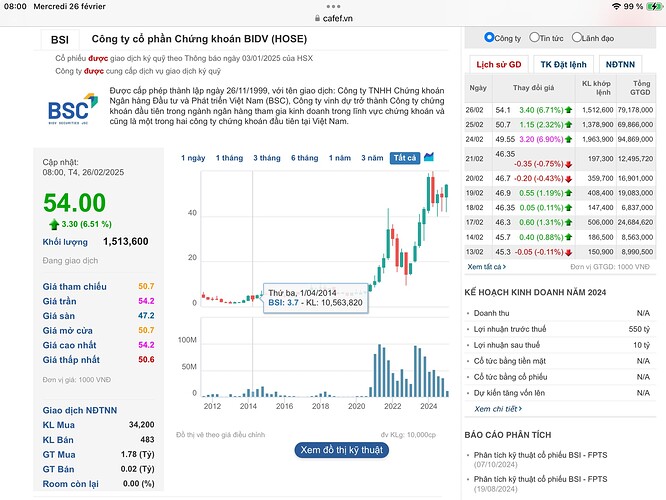
Task: Select the Tin tức radio button
Action: pyautogui.click(x=533, y=38)
